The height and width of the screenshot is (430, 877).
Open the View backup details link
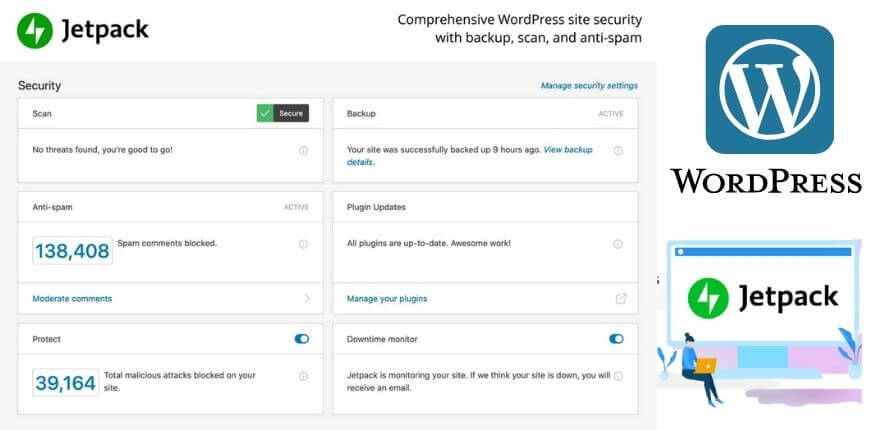(x=568, y=150)
